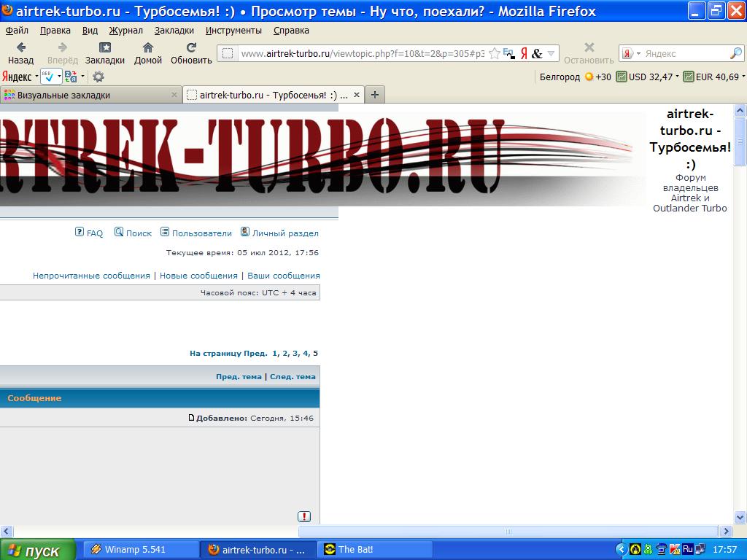
Task: Open the Непрочитанные сообщения link
Action: [x=91, y=276]
